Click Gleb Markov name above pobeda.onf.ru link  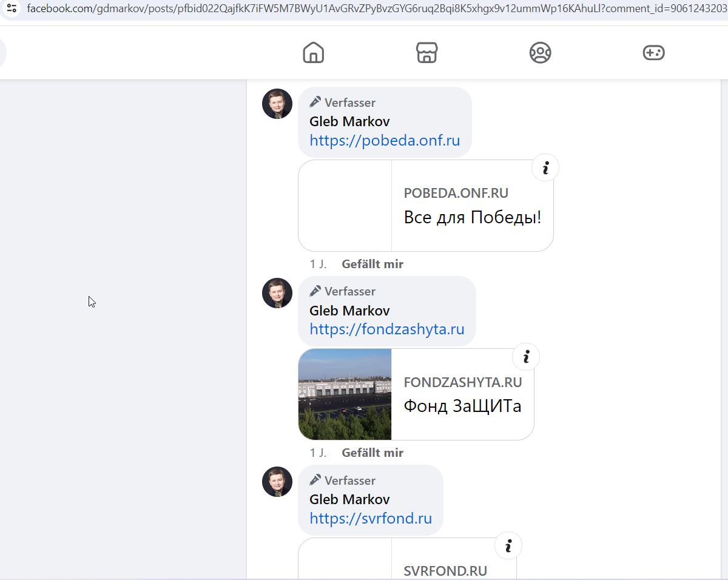pyautogui.click(x=349, y=121)
